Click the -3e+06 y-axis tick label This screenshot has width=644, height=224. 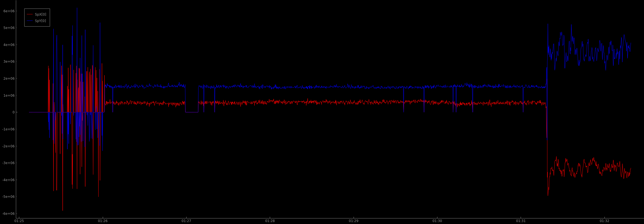8,163
